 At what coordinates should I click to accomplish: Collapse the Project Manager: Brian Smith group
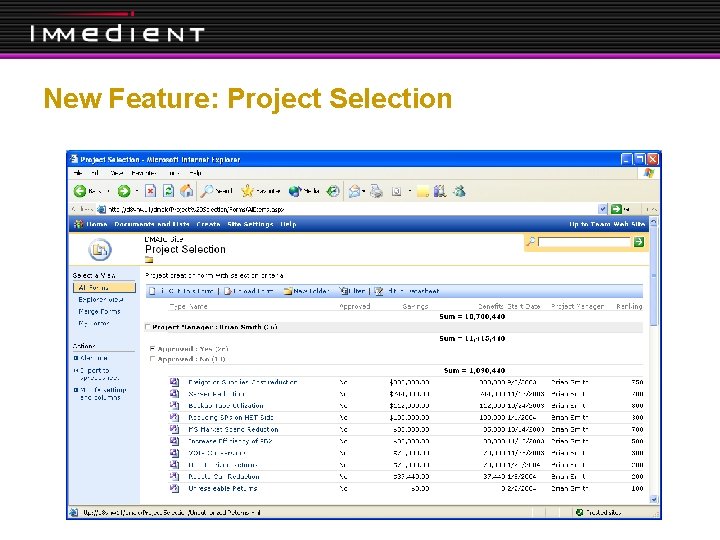pos(148,327)
